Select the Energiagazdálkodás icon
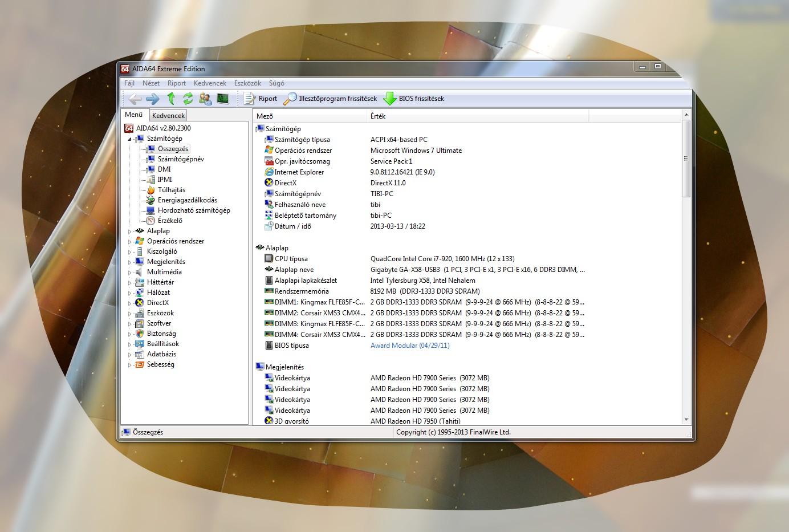The width and height of the screenshot is (789, 532). [x=151, y=200]
